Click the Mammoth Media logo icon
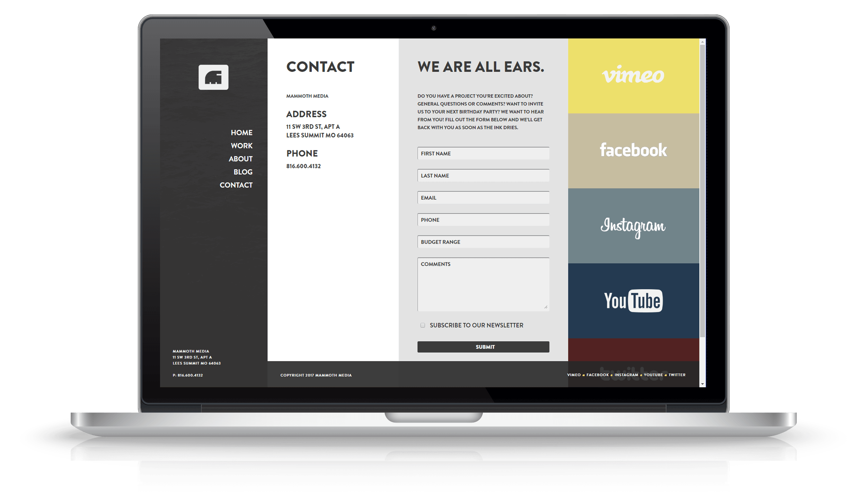 click(x=214, y=77)
